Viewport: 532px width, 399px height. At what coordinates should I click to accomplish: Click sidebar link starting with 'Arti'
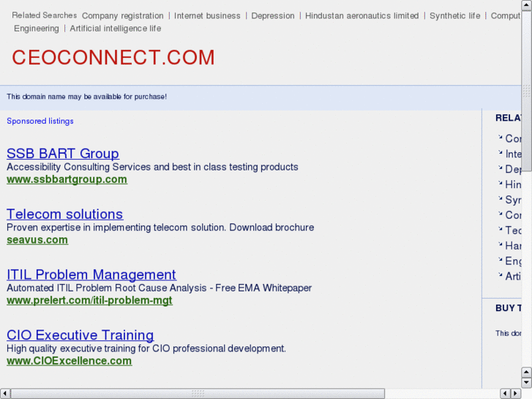click(513, 276)
